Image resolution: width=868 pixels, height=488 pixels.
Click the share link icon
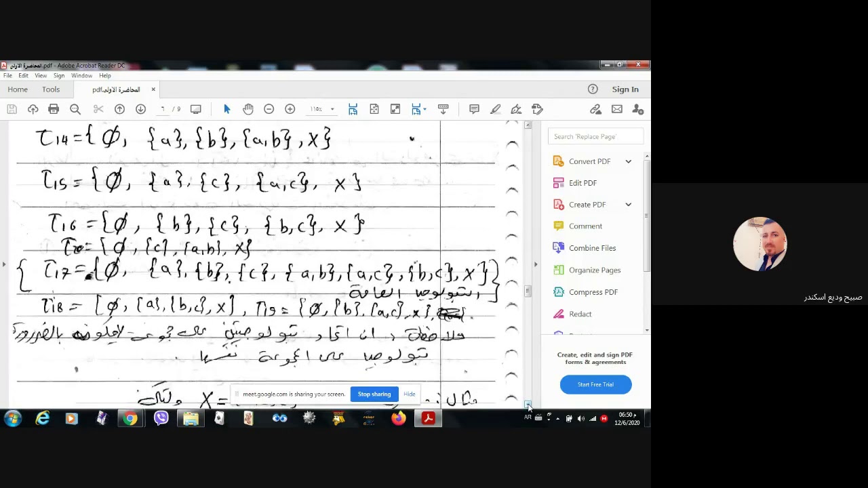pyautogui.click(x=595, y=109)
